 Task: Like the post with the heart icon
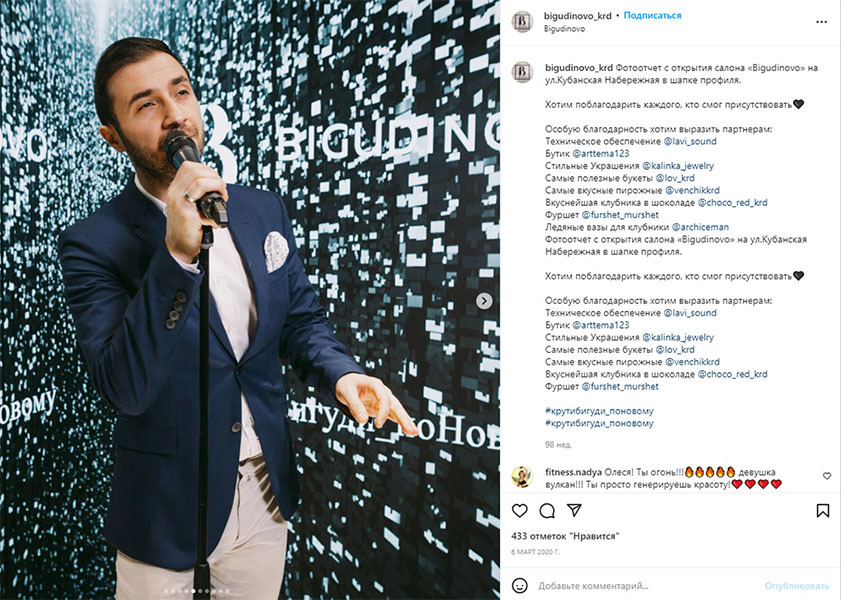tap(519, 510)
